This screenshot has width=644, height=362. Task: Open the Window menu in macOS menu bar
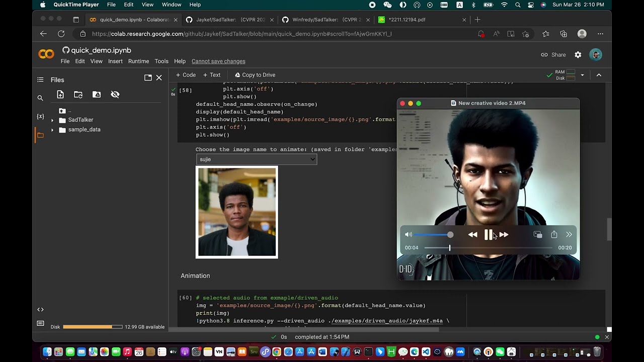tap(172, 5)
